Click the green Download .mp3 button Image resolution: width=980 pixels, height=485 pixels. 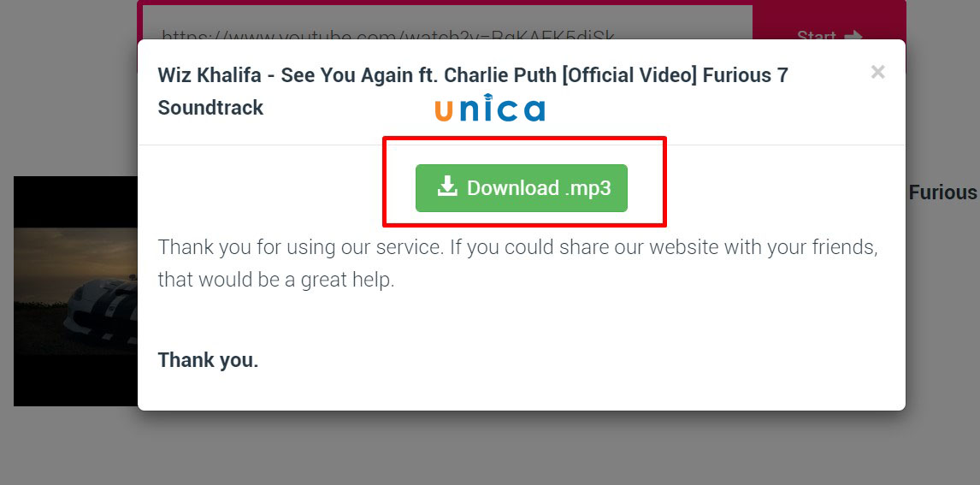[x=522, y=188]
